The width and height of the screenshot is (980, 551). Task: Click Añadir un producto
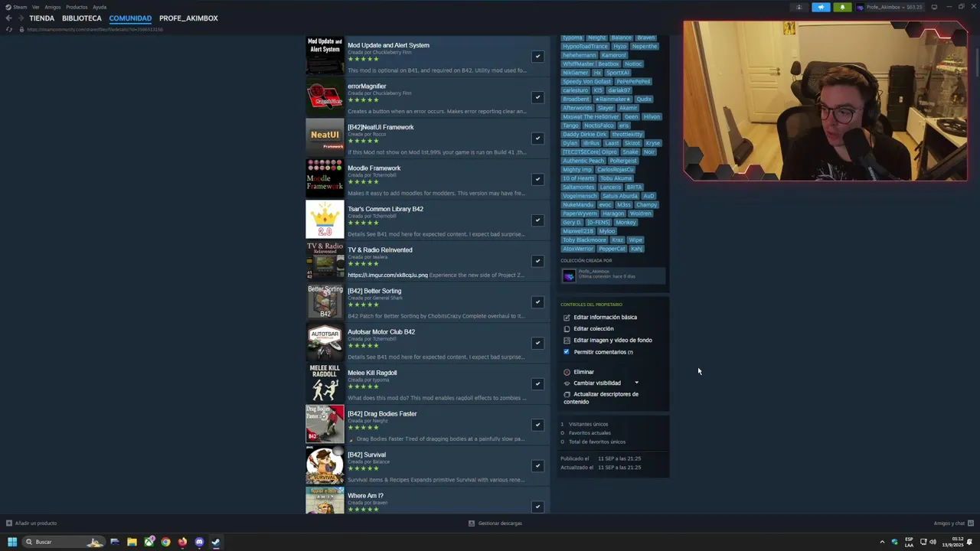31,523
